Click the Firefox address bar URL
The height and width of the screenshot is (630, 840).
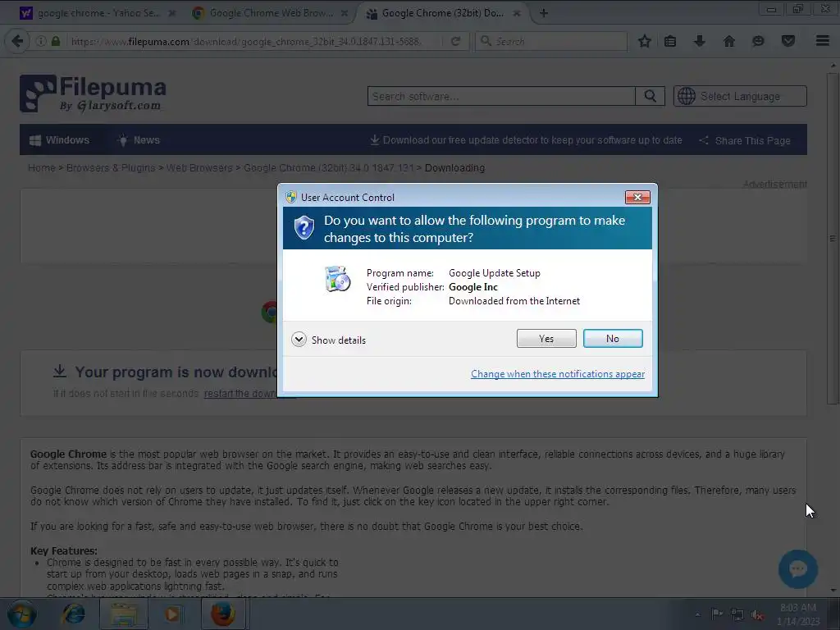click(245, 41)
